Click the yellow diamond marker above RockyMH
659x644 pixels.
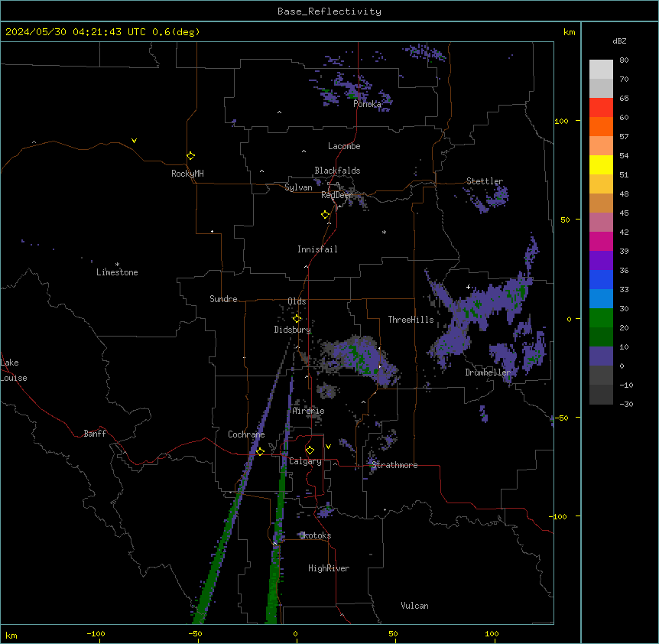point(191,156)
